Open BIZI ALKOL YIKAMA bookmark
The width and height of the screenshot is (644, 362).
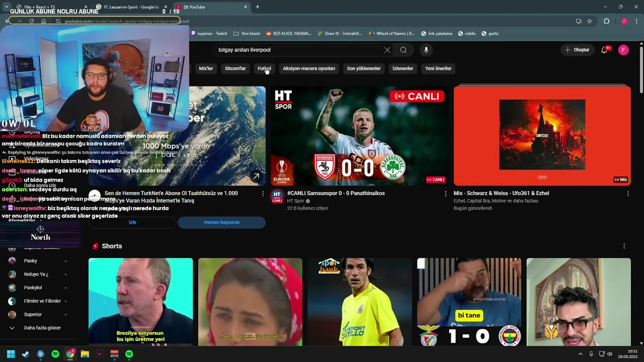tap(289, 34)
